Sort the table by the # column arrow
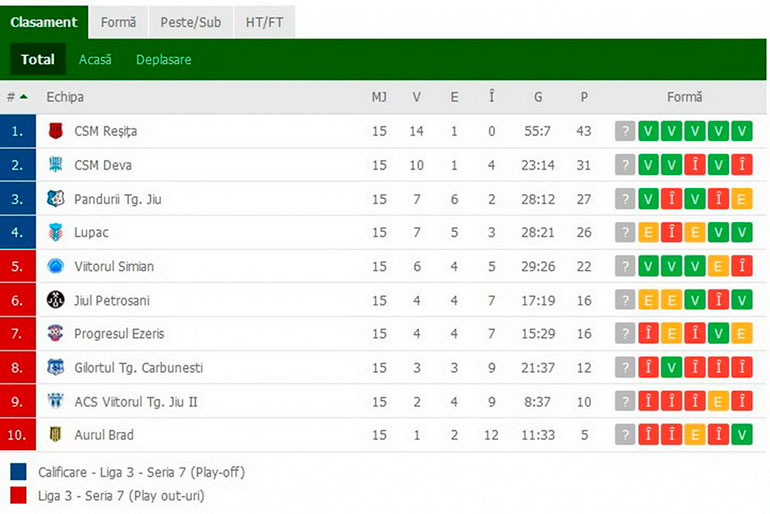Image resolution: width=770 pixels, height=514 pixels. click(23, 97)
